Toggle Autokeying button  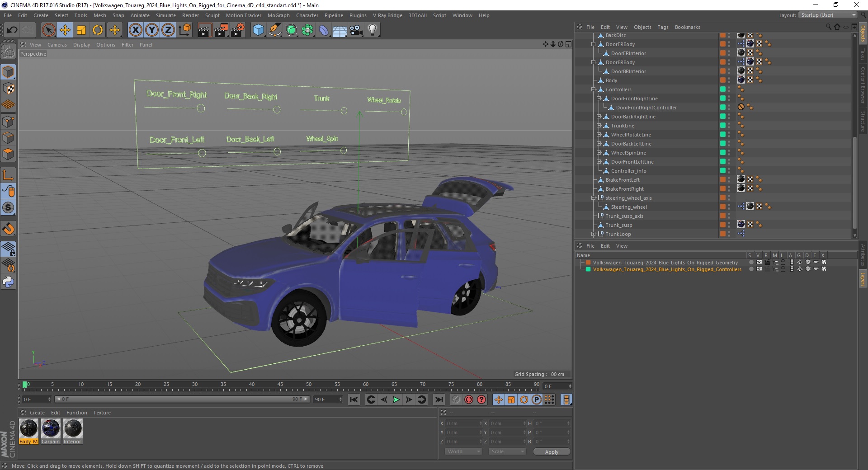(469, 399)
